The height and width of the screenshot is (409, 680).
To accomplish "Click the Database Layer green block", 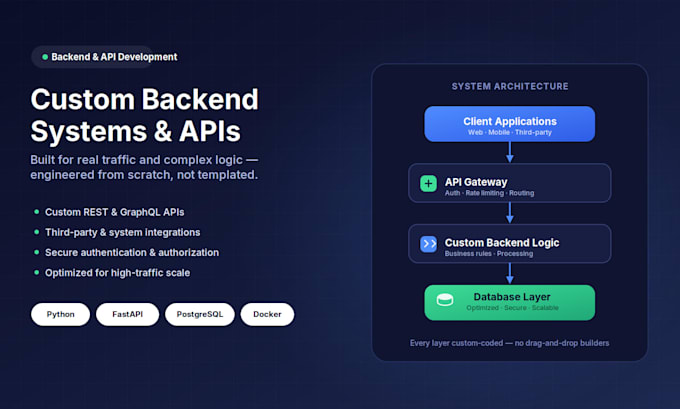I will click(510, 303).
